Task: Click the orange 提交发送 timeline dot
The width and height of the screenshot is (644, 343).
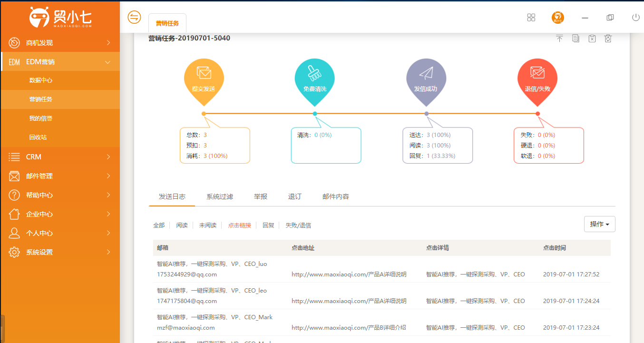Action: pyautogui.click(x=204, y=114)
